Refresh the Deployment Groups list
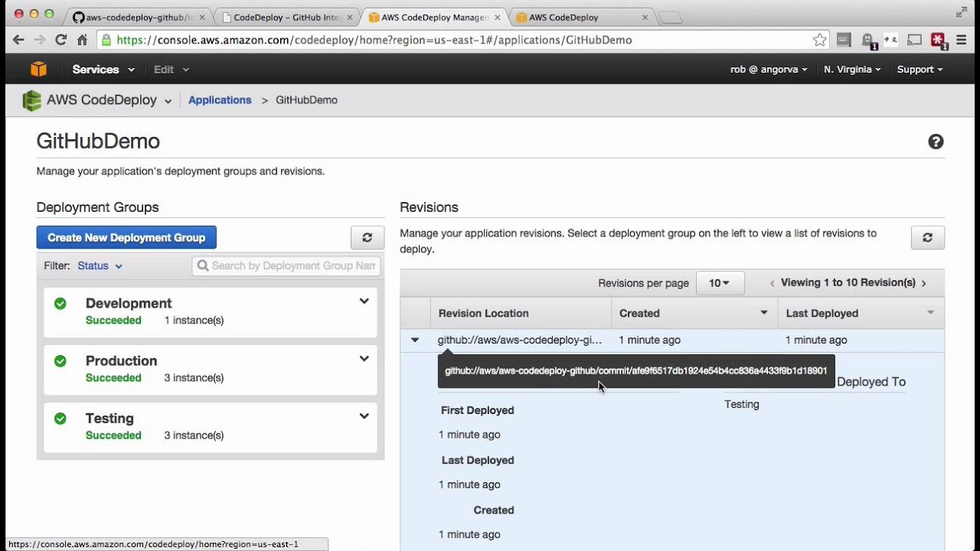The height and width of the screenshot is (551, 980). pos(367,237)
